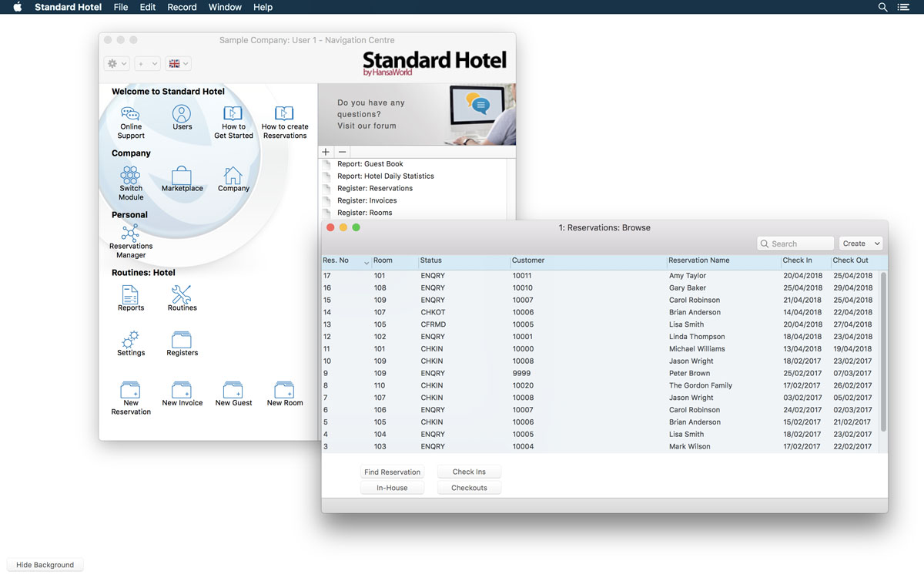Screen dimensions: 924x578
Task: Click the Find Reservation button
Action: point(392,472)
